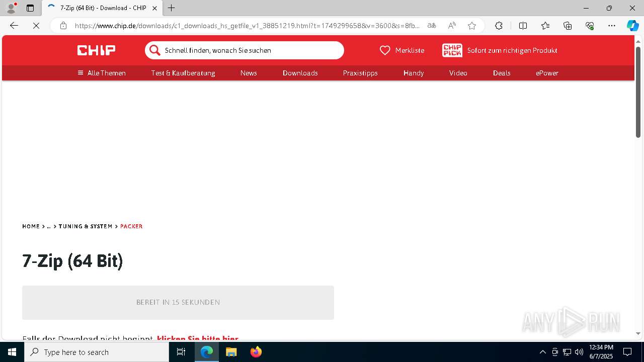Show hidden system tray icons

tap(542, 352)
